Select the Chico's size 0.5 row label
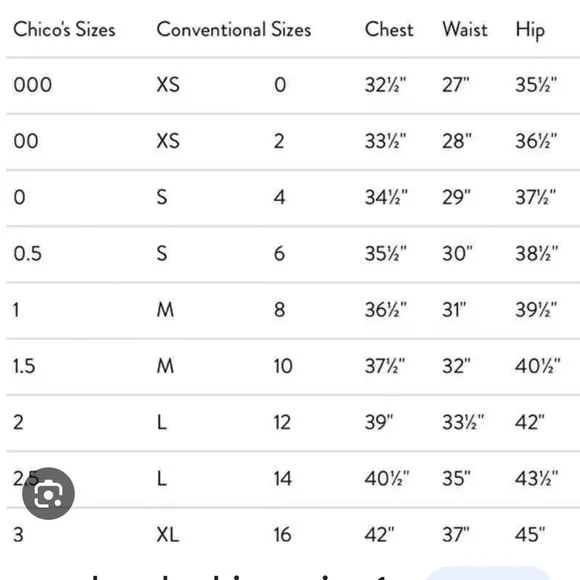This screenshot has height=580, width=580. pos(27,253)
